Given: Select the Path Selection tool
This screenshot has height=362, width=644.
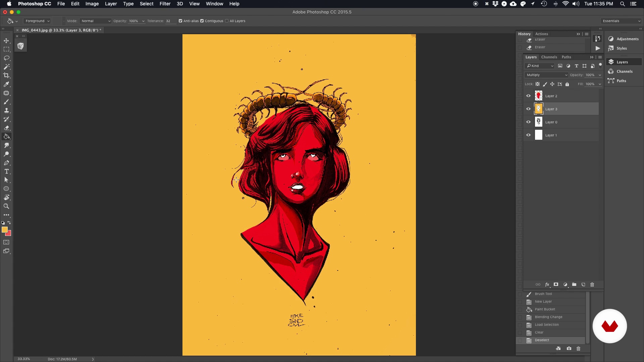Looking at the screenshot, I should 6,180.
